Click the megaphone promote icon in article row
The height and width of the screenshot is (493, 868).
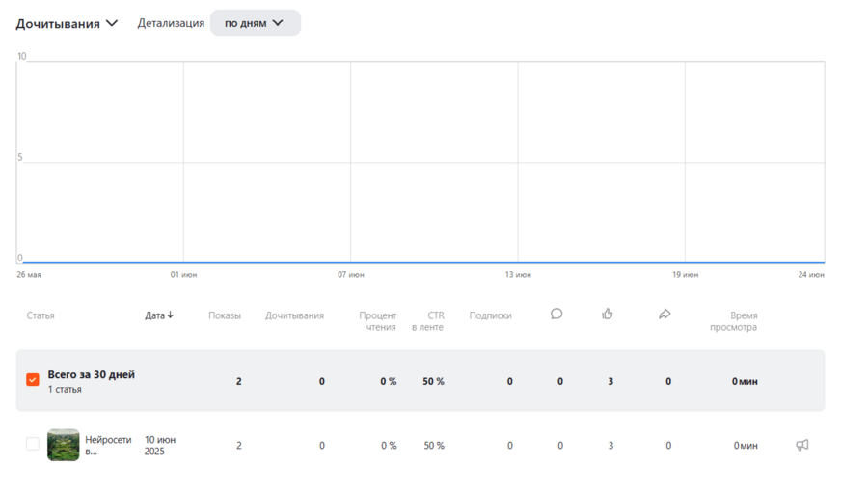pyautogui.click(x=801, y=445)
